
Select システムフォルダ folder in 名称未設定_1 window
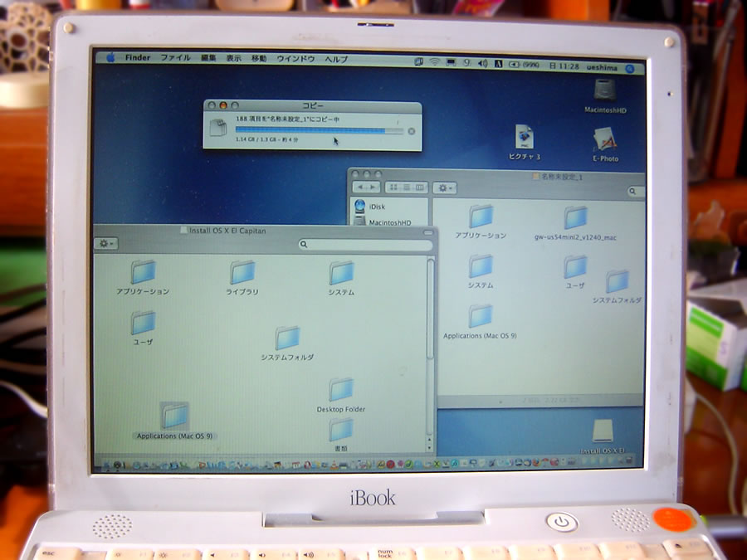(617, 287)
